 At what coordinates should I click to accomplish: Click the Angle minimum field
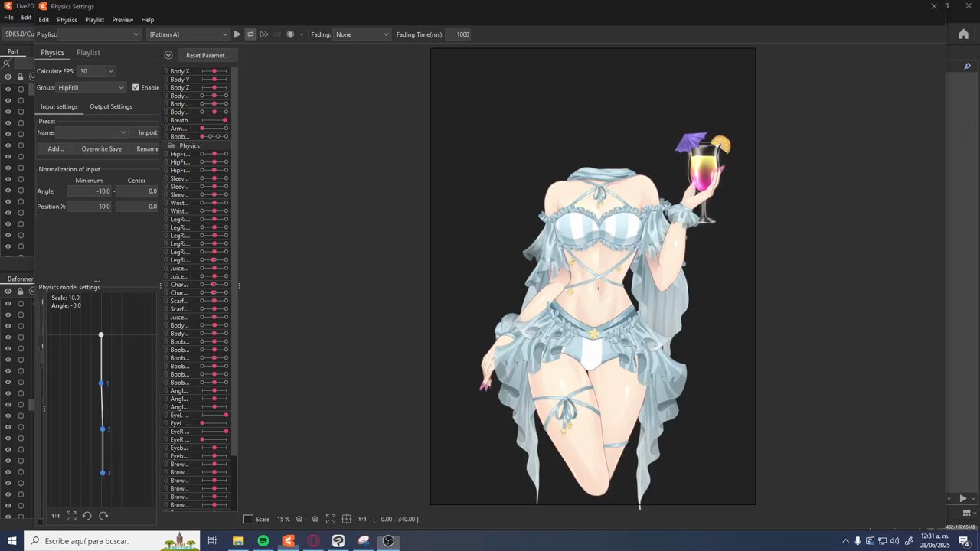click(x=90, y=191)
